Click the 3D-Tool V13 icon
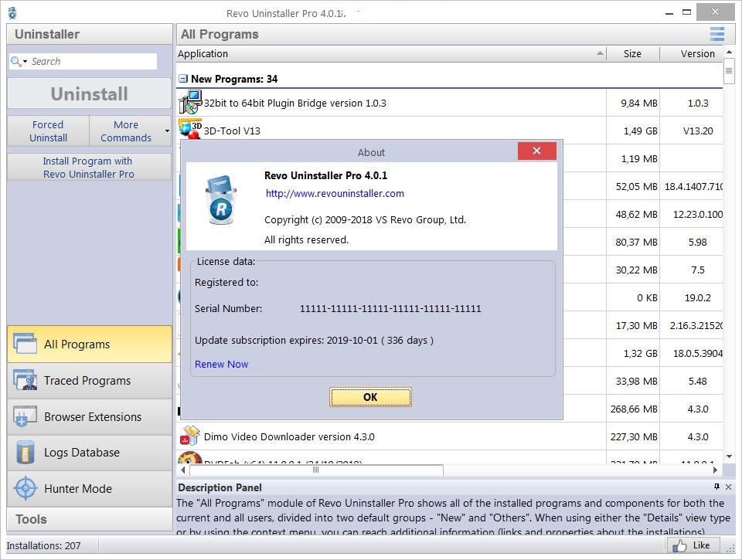The width and height of the screenshot is (742, 560). pyautogui.click(x=190, y=129)
